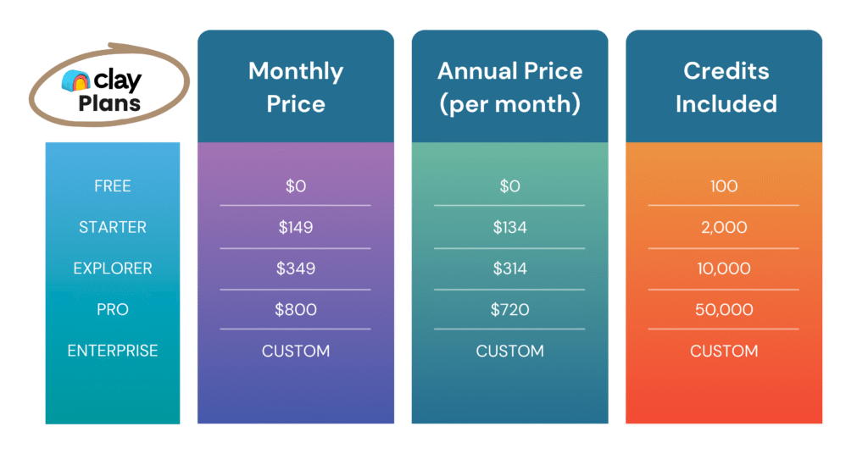868x454 pixels.
Task: Click the $149 Starter monthly price
Action: [295, 227]
